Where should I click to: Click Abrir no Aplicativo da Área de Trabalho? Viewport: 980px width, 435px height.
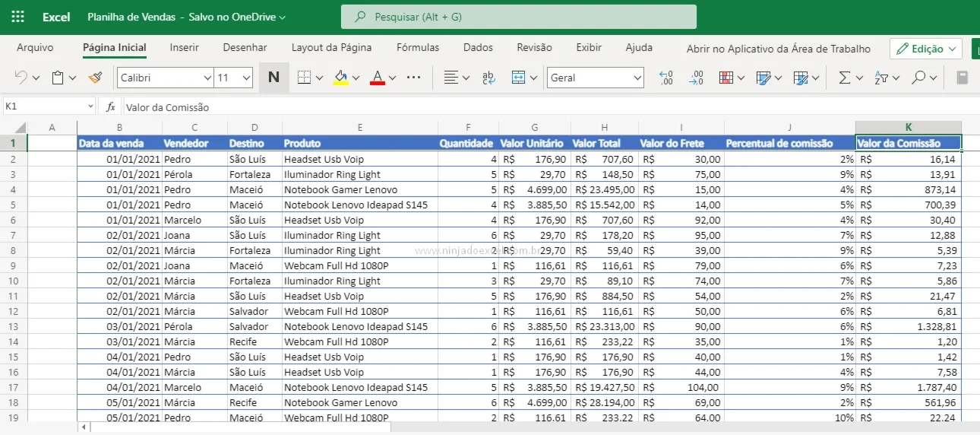779,49
